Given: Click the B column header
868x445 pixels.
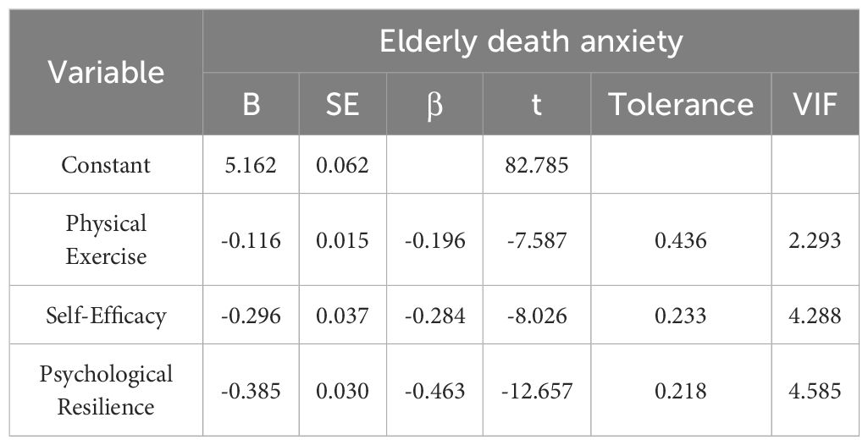Looking at the screenshot, I should click(251, 105).
